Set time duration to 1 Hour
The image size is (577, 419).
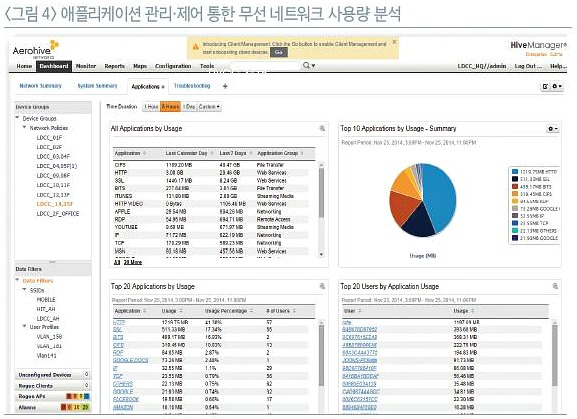click(151, 107)
